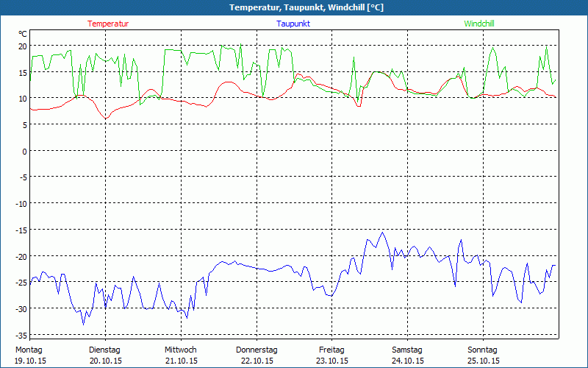Image resolution: width=588 pixels, height=368 pixels.
Task: Click the Sonntag day label
Action: pos(482,350)
